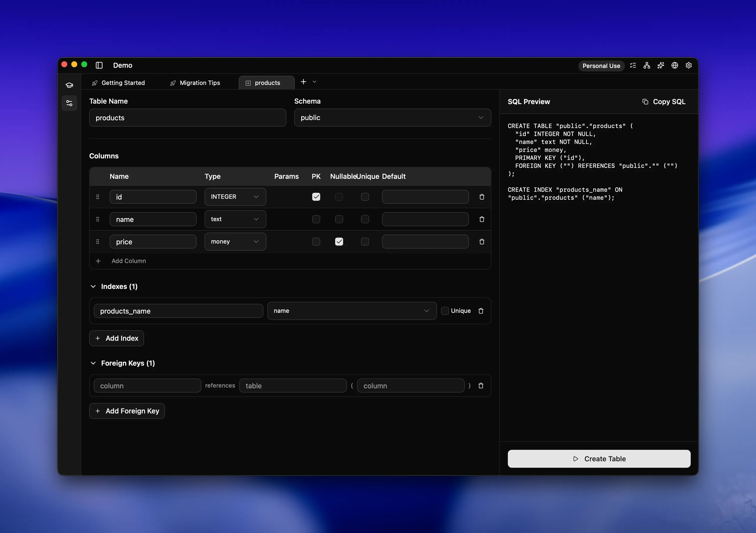Click the schema diagram hierarchy icon
Screen dimensions: 756x533
click(x=647, y=65)
